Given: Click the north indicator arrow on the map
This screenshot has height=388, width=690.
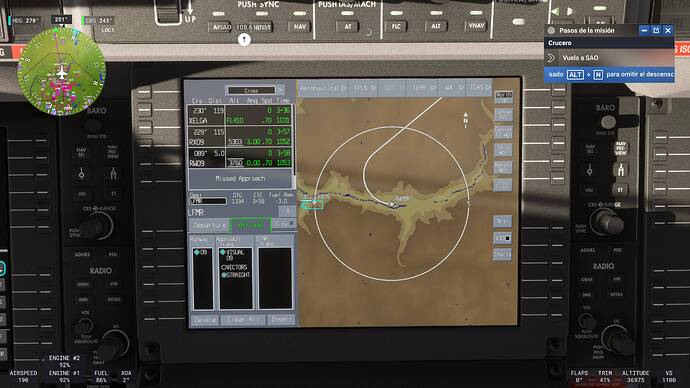Looking at the screenshot, I should [466, 120].
